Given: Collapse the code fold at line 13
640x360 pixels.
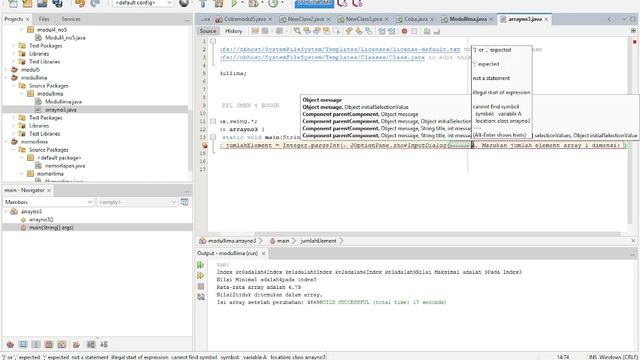Looking at the screenshot, I should pos(213,137).
